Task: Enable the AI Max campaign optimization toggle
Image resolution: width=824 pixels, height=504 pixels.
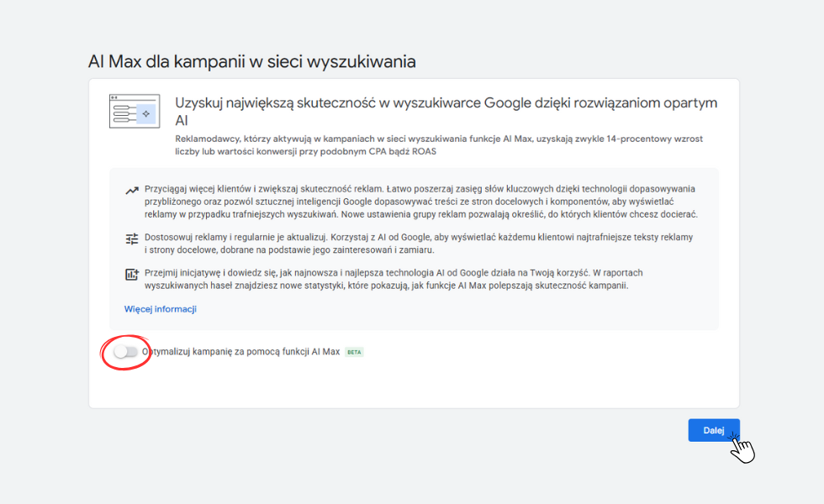Action: click(x=125, y=352)
